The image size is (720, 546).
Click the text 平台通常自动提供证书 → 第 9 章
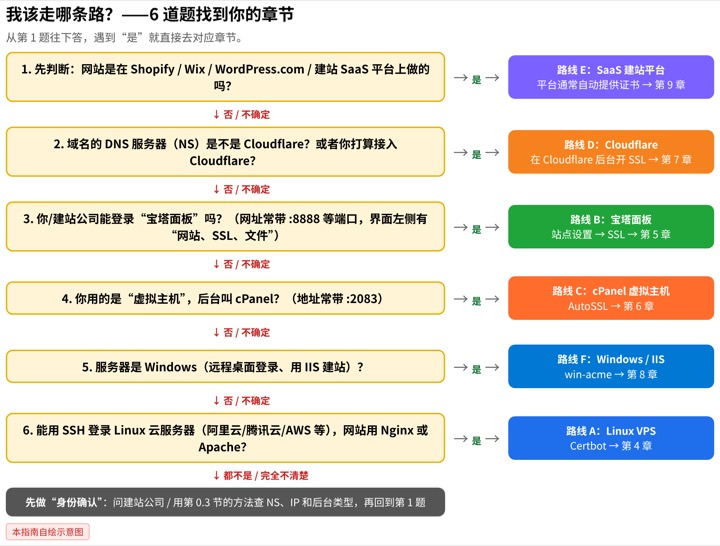(611, 85)
